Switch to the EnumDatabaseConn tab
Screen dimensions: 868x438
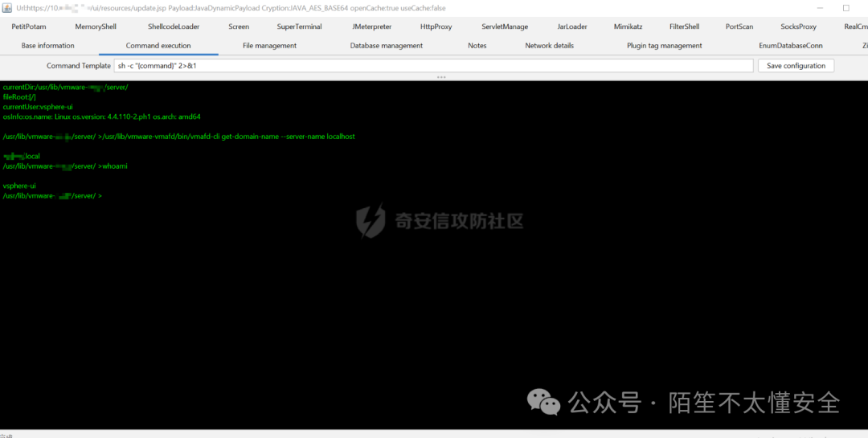[791, 46]
